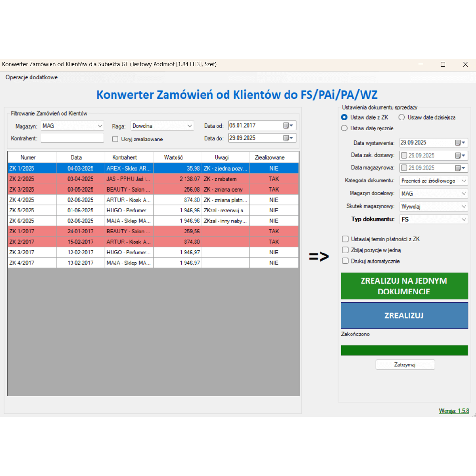Image resolution: width=476 pixels, height=476 pixels.
Task: Open the Flaga dropdown list
Action: pos(190,126)
